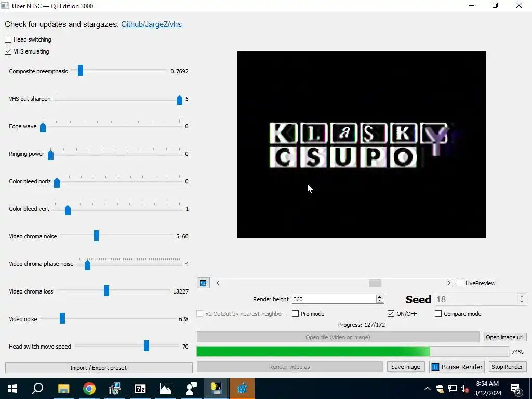Click Import / Export preset button
Image resolution: width=532 pixels, height=399 pixels.
pos(99,367)
